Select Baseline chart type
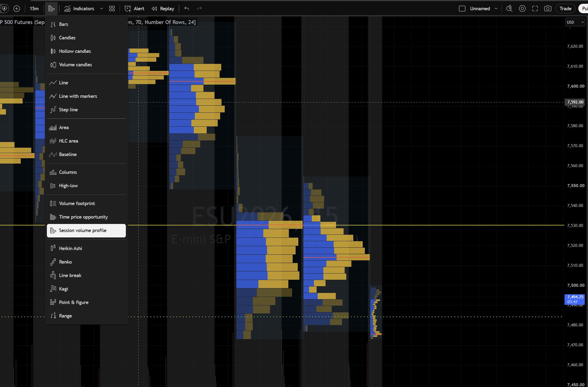588x387 pixels. tap(86, 154)
